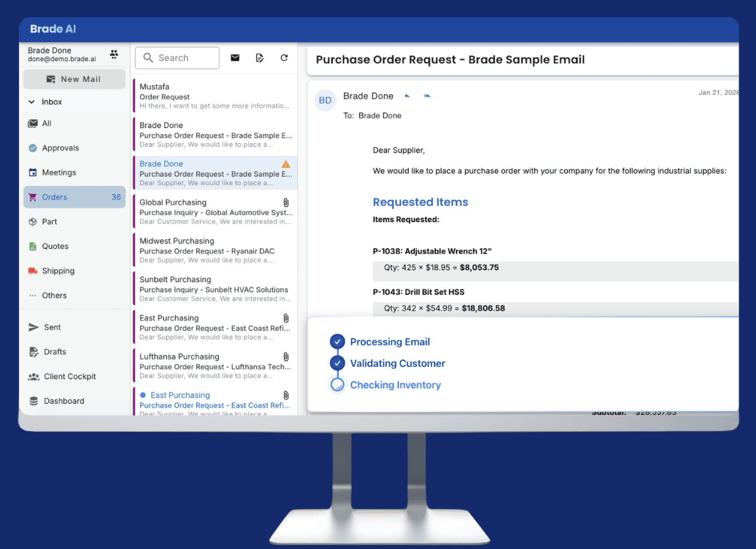Click attachment icon on Lufthansa Purchasing email
Viewport: 756px width, 549px height.
tap(286, 357)
